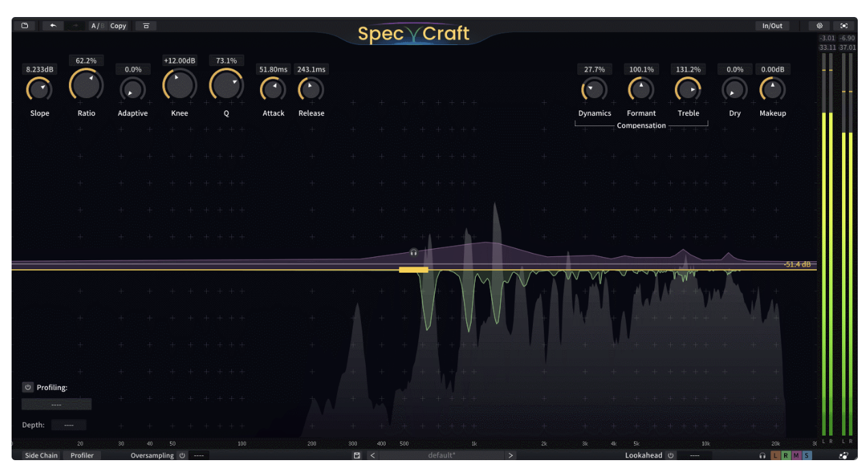Click the +12.00dB Knee value field
868x469 pixels.
tap(179, 61)
